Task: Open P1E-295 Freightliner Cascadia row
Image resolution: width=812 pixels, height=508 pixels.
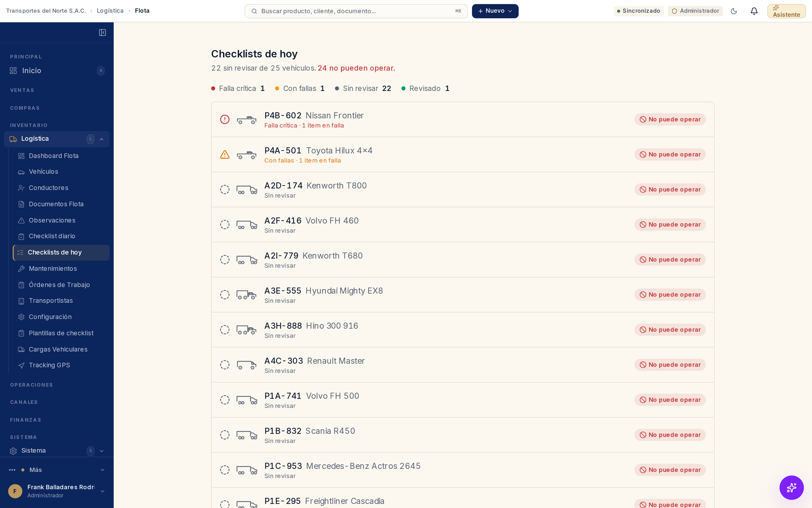Action: 463,498
